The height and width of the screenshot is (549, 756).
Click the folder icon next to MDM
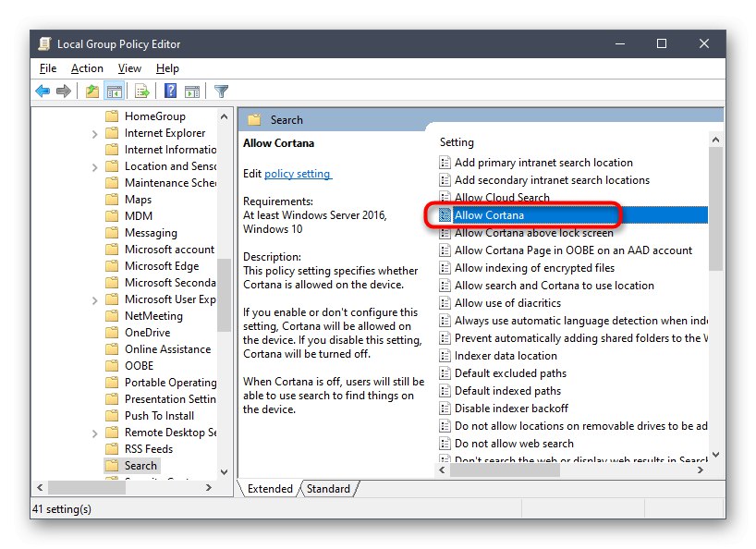(x=112, y=216)
